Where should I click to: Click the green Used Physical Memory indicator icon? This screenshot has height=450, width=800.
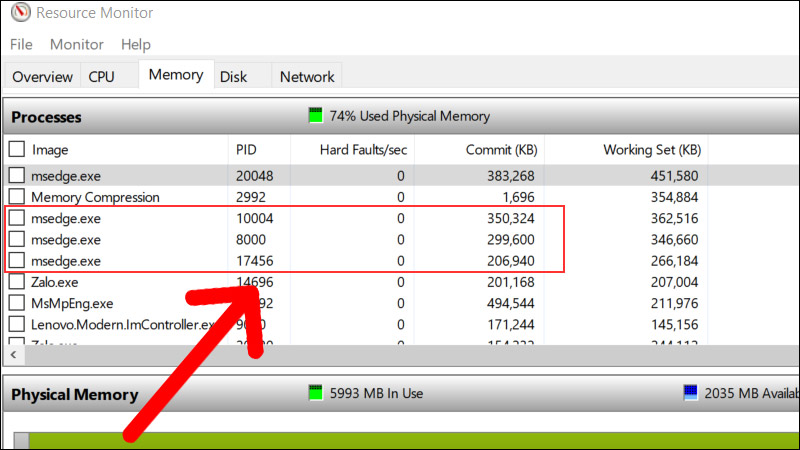(317, 116)
